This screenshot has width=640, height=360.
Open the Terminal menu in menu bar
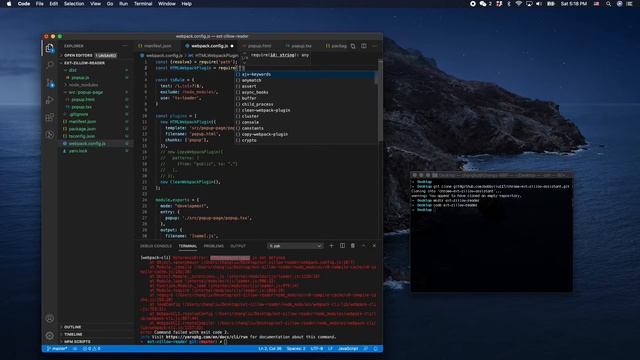[x=143, y=4]
